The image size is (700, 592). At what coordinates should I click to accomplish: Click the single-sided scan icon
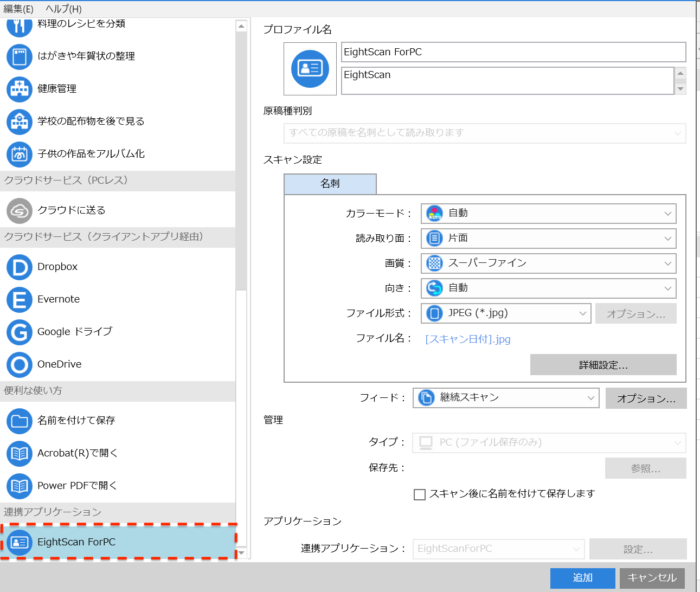coord(434,239)
